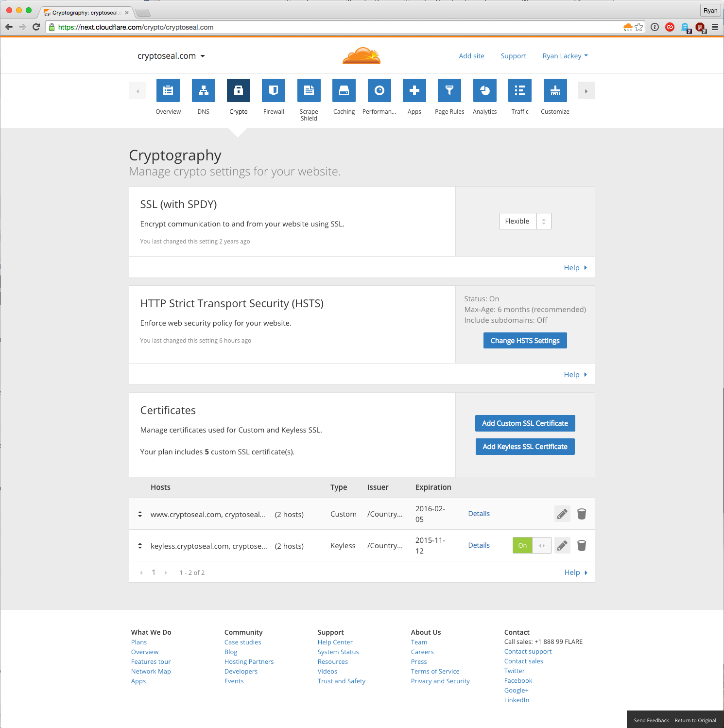The image size is (724, 728).
Task: Toggle the keyless certificate Off
Action: coord(542,545)
